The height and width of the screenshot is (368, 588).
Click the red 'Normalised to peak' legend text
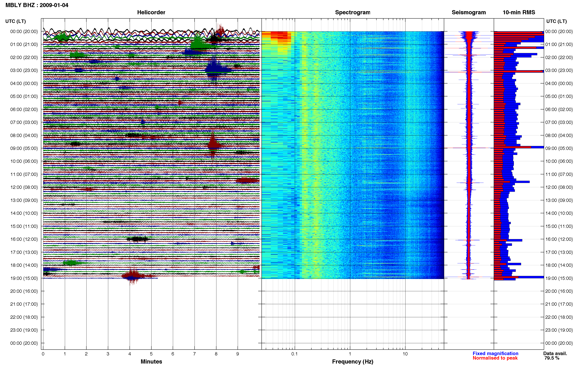click(495, 358)
